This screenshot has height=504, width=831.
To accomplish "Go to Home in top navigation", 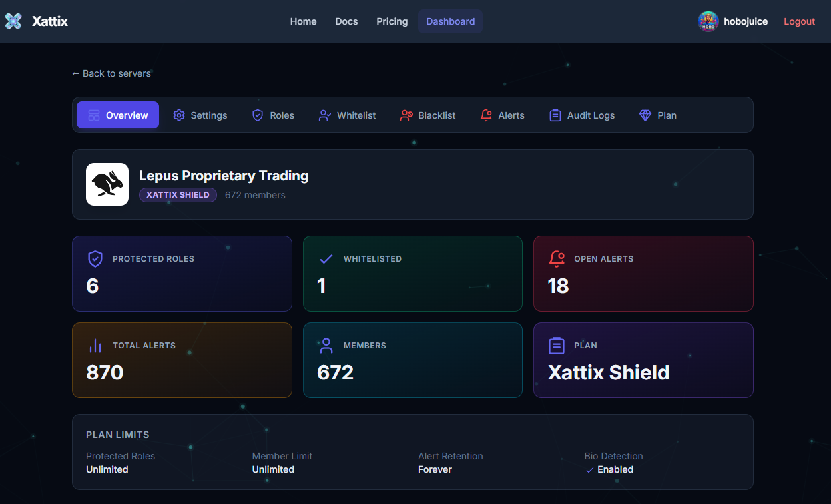I will click(x=303, y=21).
